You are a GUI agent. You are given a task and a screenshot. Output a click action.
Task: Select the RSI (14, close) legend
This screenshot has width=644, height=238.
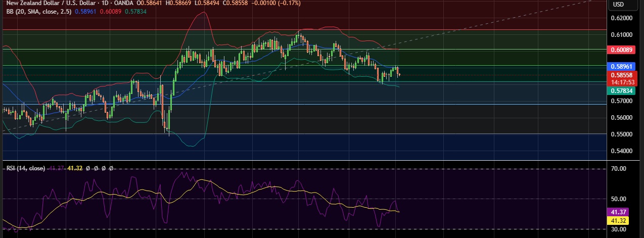tap(25, 168)
